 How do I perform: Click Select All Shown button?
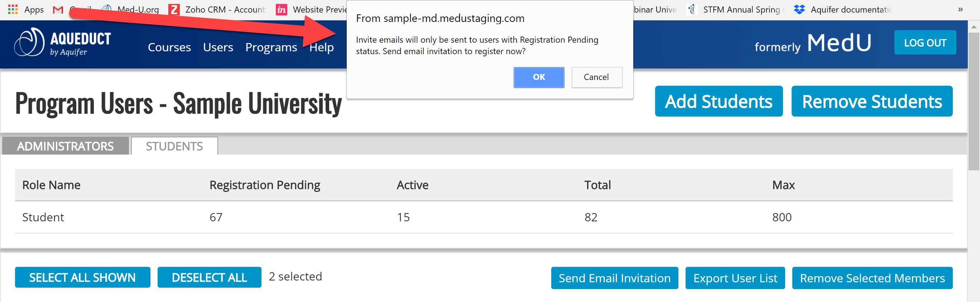pyautogui.click(x=82, y=277)
